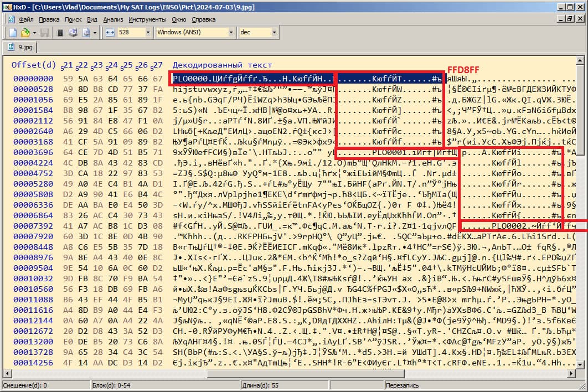The height and width of the screenshot is (392, 588).
Task: Click the Open disk toolbar icon
Action: [73, 33]
